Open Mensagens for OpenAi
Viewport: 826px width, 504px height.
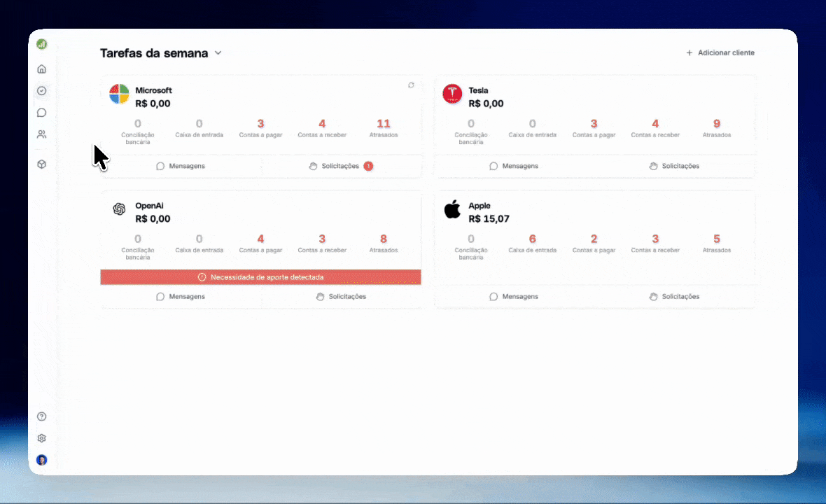click(181, 297)
